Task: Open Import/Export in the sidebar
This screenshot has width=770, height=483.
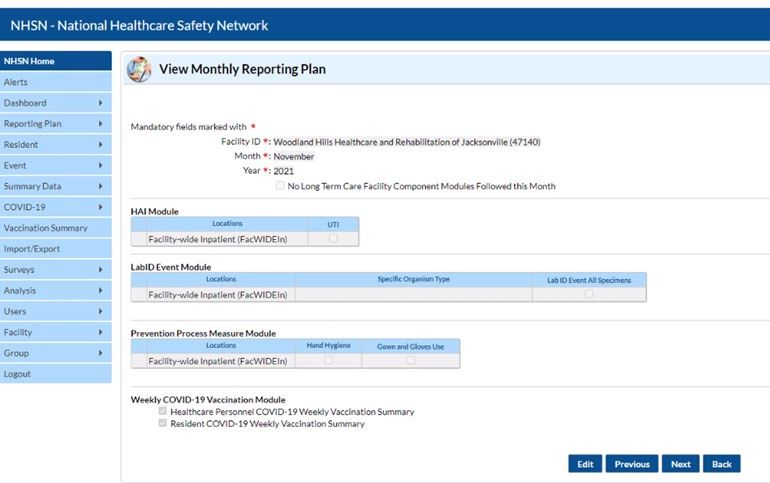Action: [55, 249]
